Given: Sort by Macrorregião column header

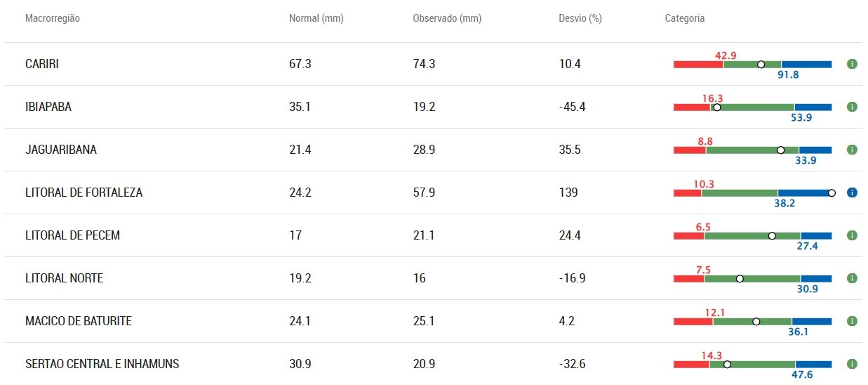Looking at the screenshot, I should [x=53, y=19].
